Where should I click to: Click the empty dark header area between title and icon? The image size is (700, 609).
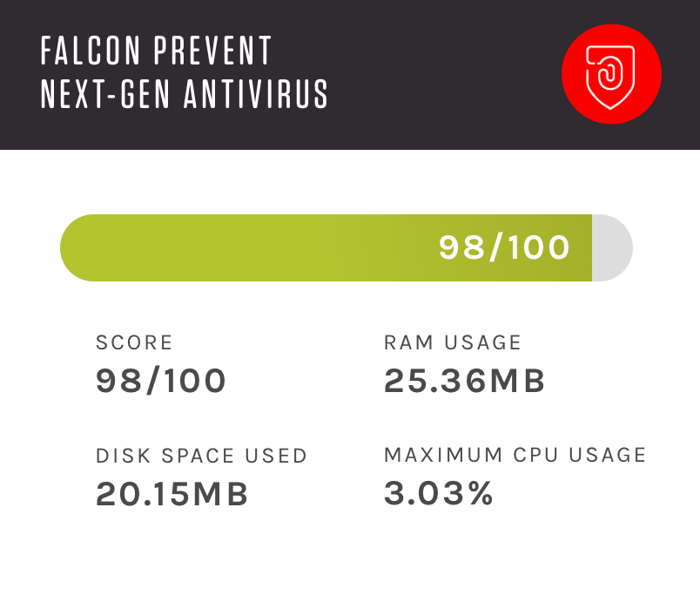tap(444, 74)
